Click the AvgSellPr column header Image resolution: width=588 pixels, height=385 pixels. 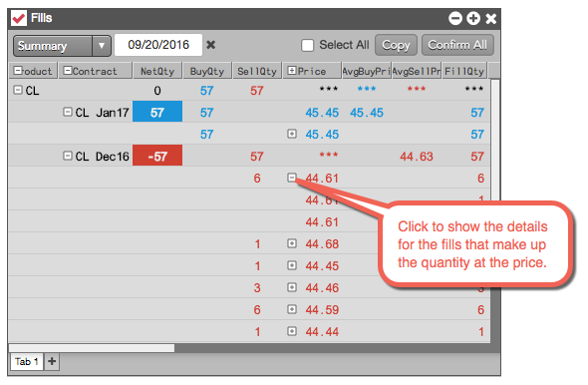[x=417, y=71]
